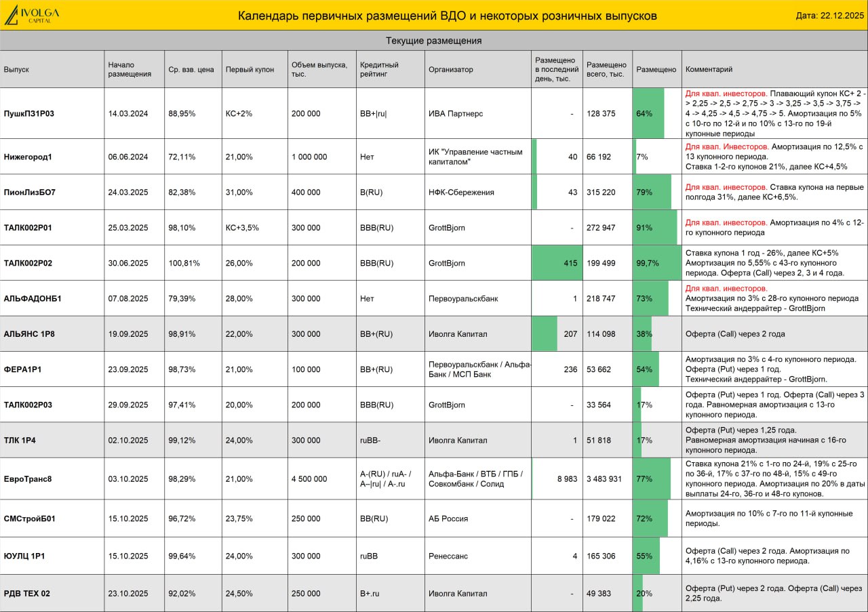This screenshot has height=612, width=868.
Task: Click the 'Размещено всего, тыс.' header
Action: click(x=607, y=69)
